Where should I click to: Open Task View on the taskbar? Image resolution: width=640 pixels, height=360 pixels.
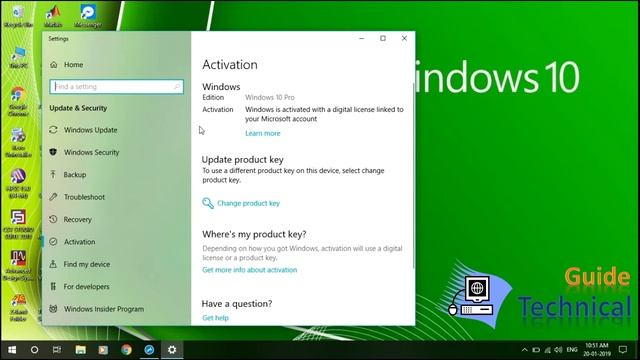57,350
